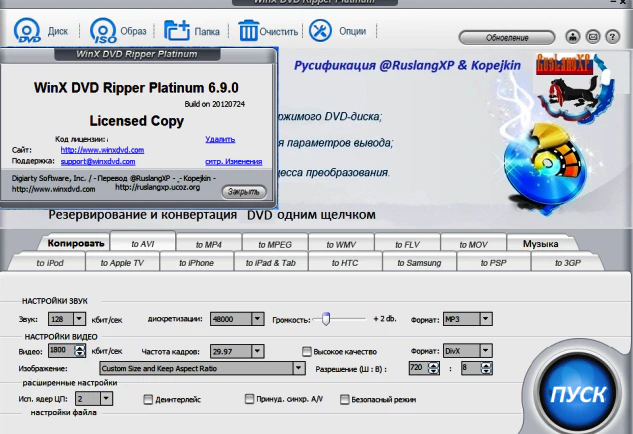
Task: Click the support@winxdvd.com email link
Action: (98, 161)
